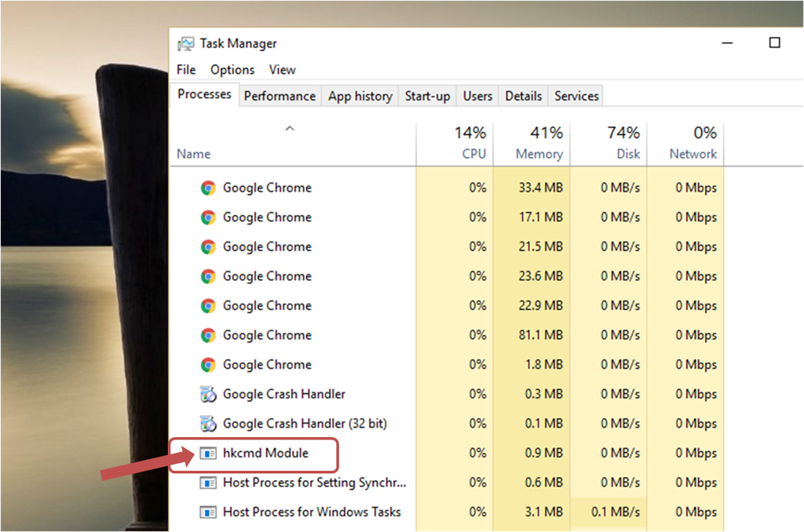The image size is (804, 532).
Task: Select the Google Crash Handler process name
Action: (283, 394)
